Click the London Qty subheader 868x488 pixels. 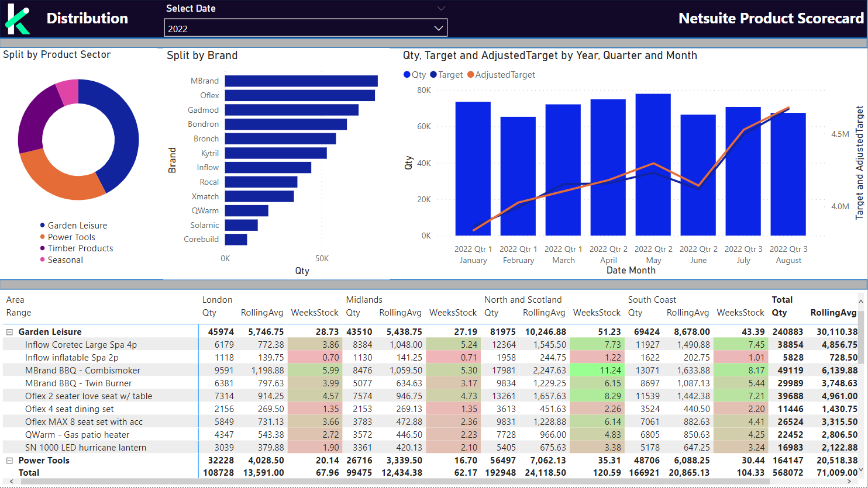(209, 313)
